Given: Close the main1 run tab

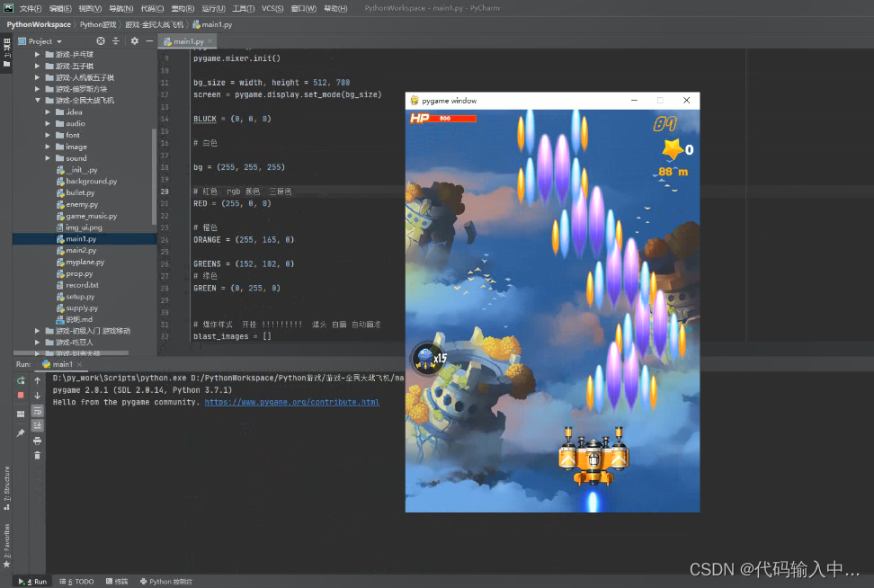Looking at the screenshot, I should click(x=80, y=364).
